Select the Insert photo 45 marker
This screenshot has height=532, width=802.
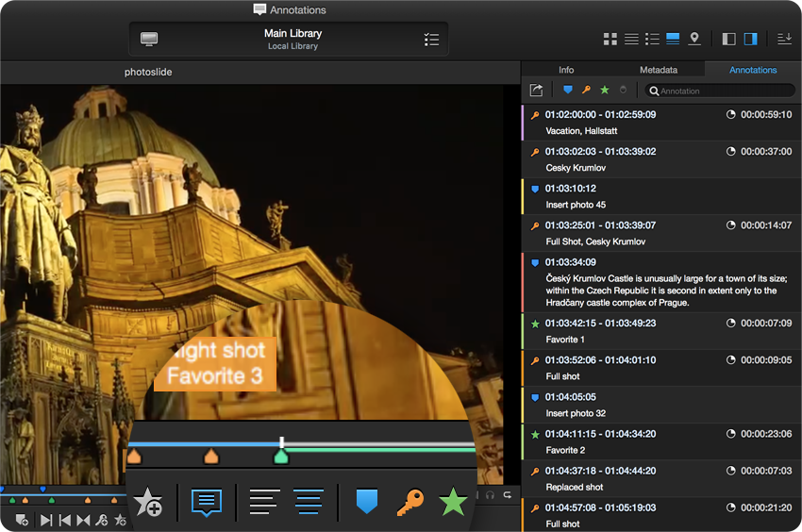tap(661, 196)
